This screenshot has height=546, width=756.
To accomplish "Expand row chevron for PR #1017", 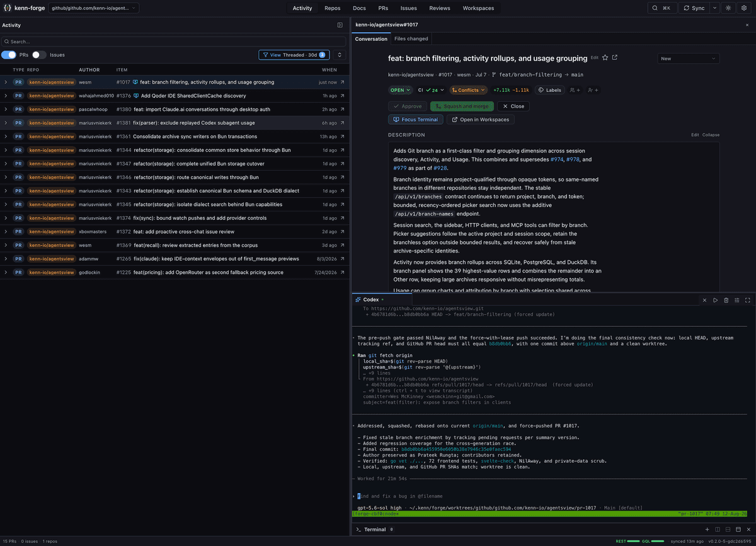I will click(x=6, y=82).
